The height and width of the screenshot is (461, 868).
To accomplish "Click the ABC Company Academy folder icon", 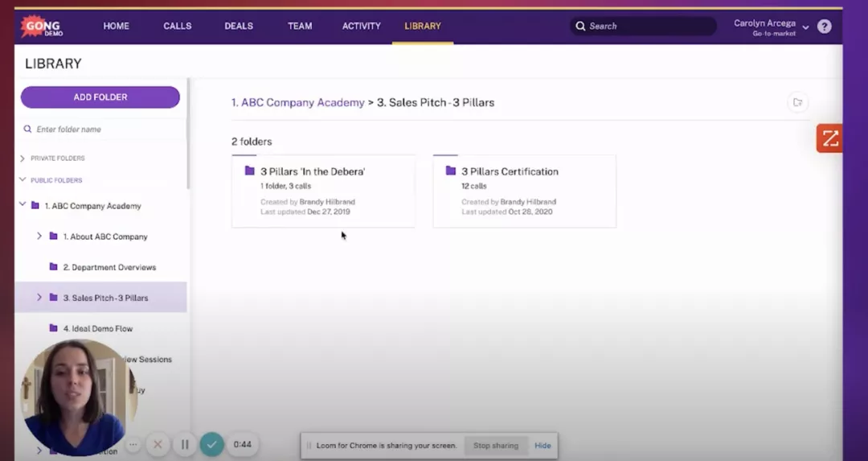I will point(35,205).
